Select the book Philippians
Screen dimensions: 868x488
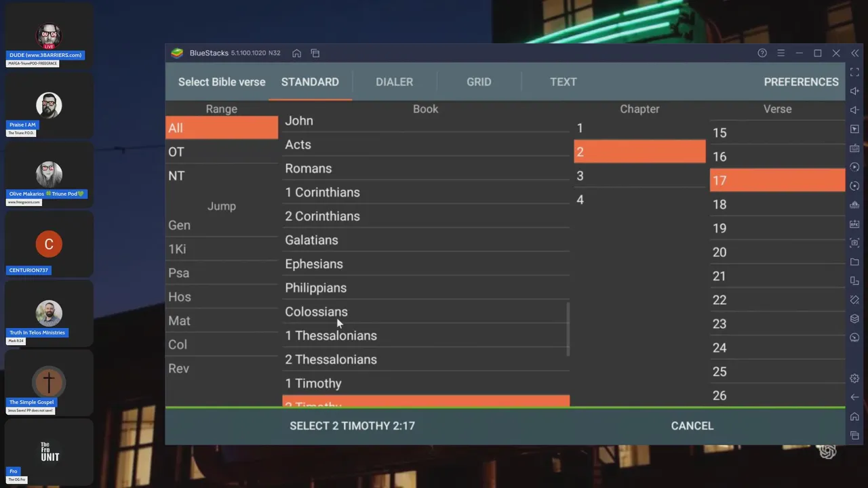tap(426, 287)
